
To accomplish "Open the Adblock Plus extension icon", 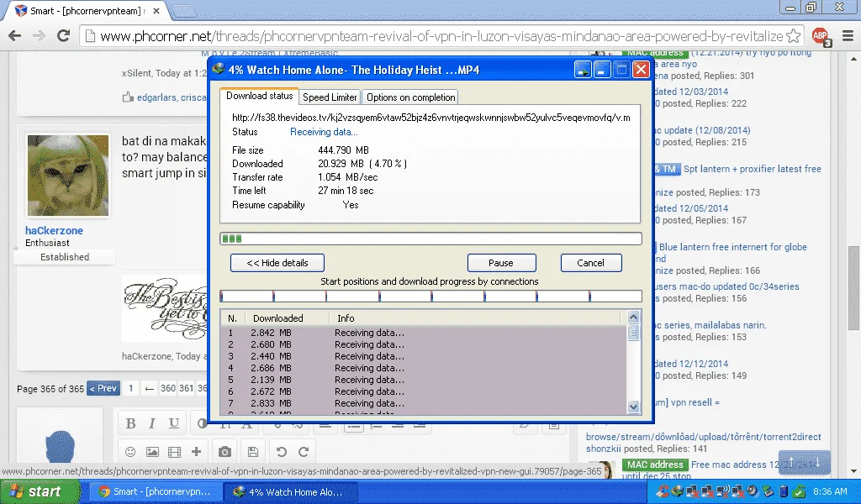I will [821, 36].
